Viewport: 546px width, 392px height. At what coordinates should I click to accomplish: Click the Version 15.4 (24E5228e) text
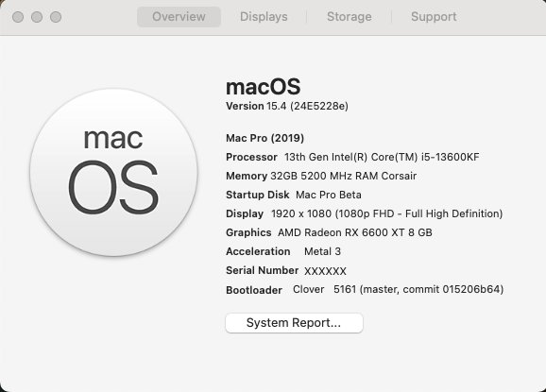pyautogui.click(x=287, y=106)
